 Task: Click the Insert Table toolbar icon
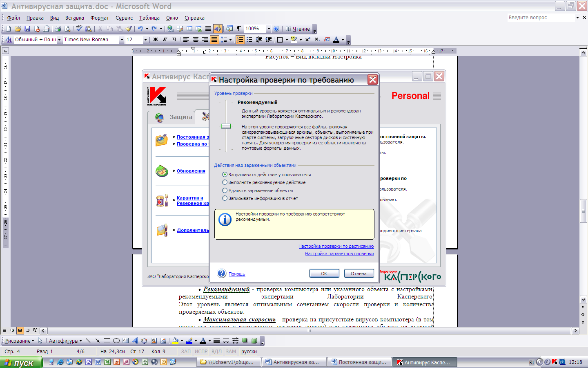189,29
